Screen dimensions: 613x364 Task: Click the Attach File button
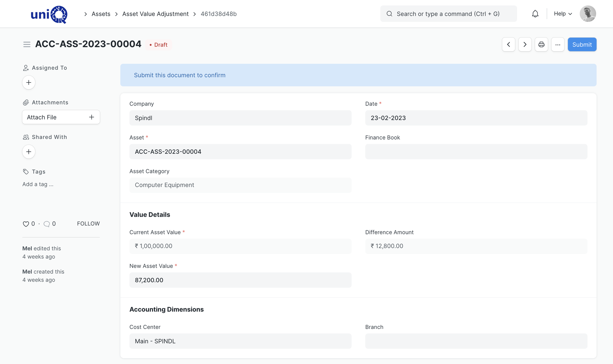pyautogui.click(x=61, y=117)
